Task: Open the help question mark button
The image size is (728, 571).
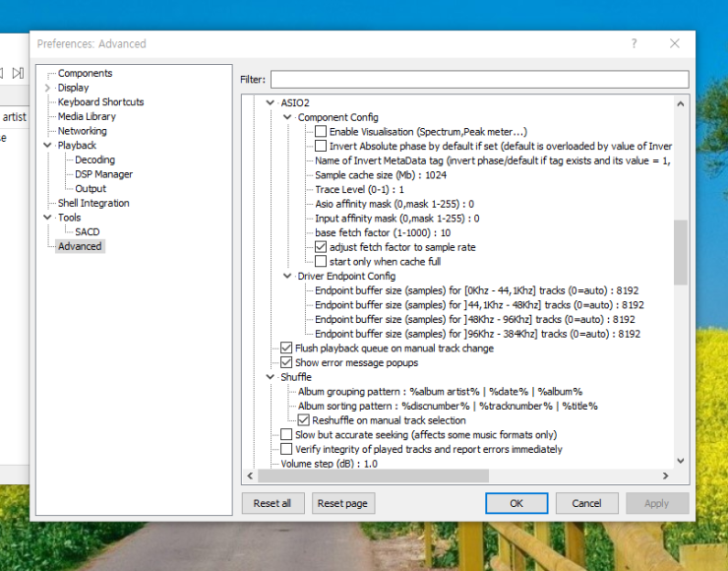Action: pos(635,43)
